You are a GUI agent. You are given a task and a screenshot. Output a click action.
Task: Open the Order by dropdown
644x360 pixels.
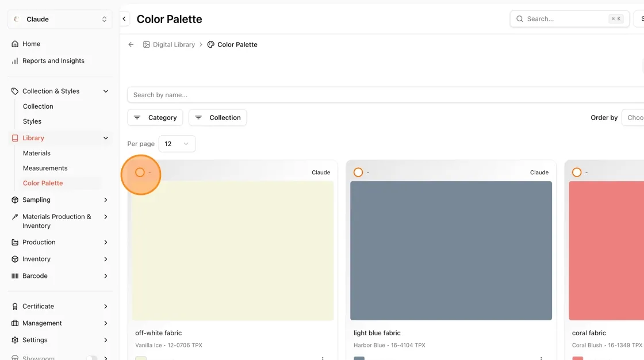tap(633, 117)
